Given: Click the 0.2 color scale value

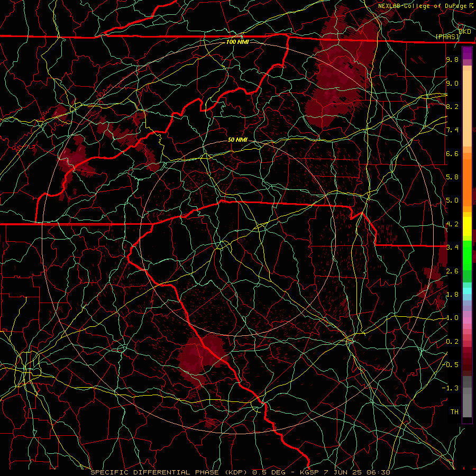Looking at the screenshot, I should (452, 342).
